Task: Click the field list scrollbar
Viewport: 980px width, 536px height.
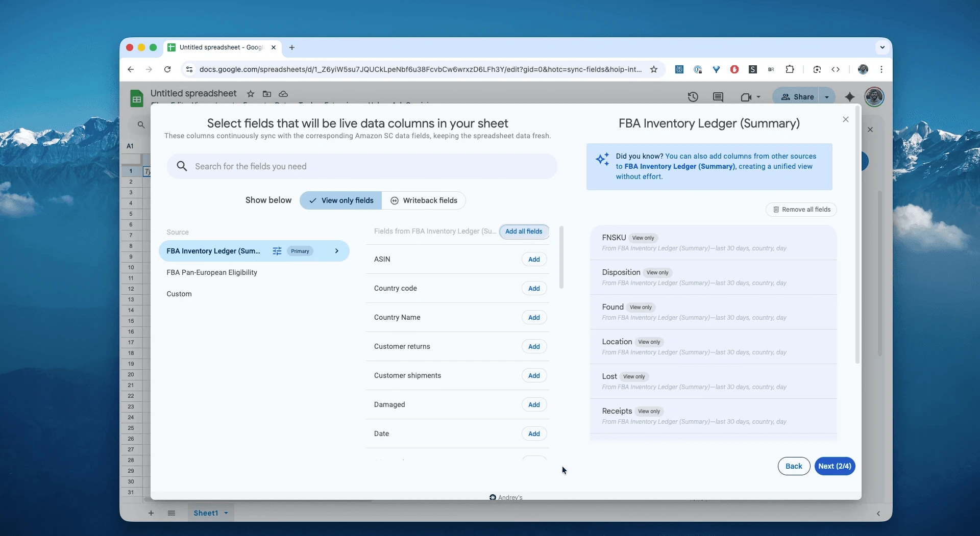Action: tap(561, 258)
